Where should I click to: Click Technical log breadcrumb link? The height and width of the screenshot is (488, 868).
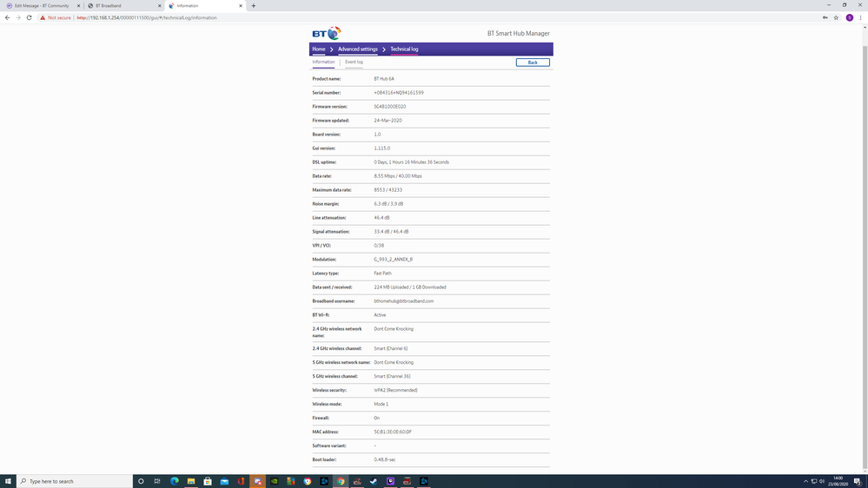click(x=404, y=49)
